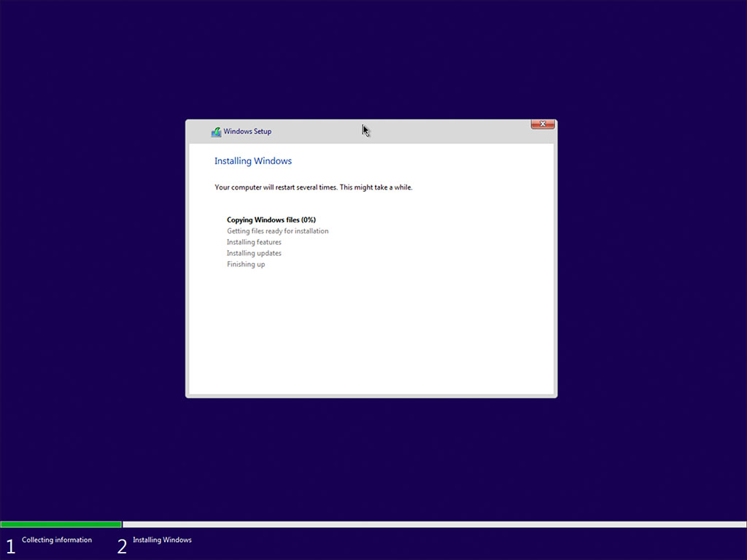The width and height of the screenshot is (747, 560).
Task: Select the Installing Windows heading
Action: click(253, 161)
